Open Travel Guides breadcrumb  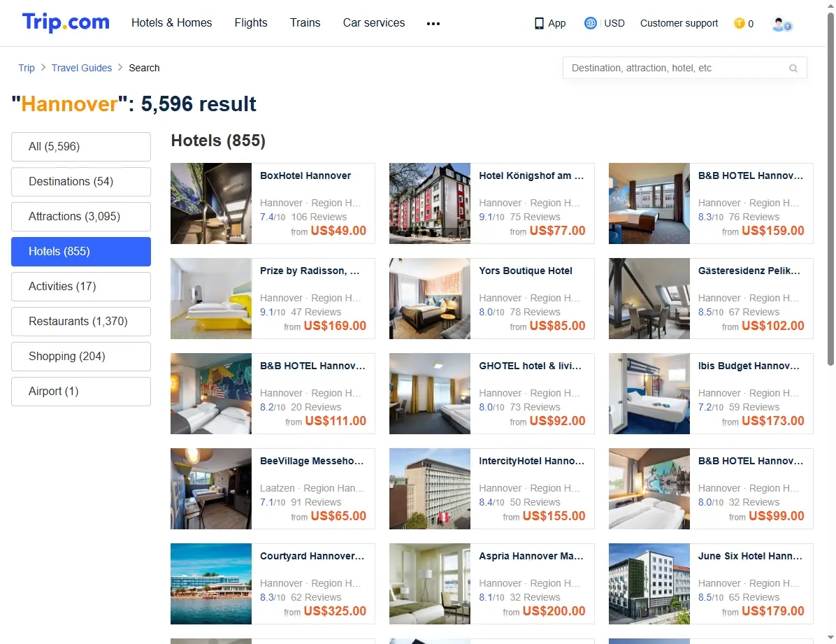pos(82,68)
